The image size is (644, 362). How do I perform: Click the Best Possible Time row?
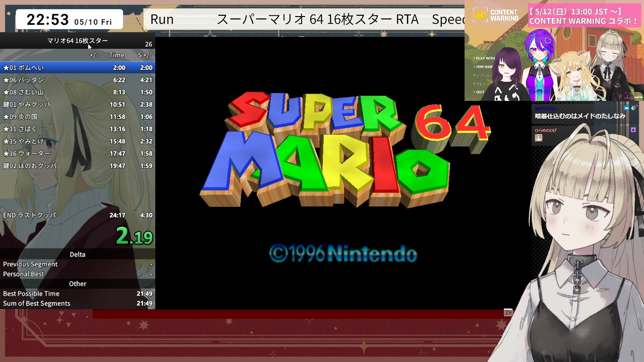tap(77, 294)
